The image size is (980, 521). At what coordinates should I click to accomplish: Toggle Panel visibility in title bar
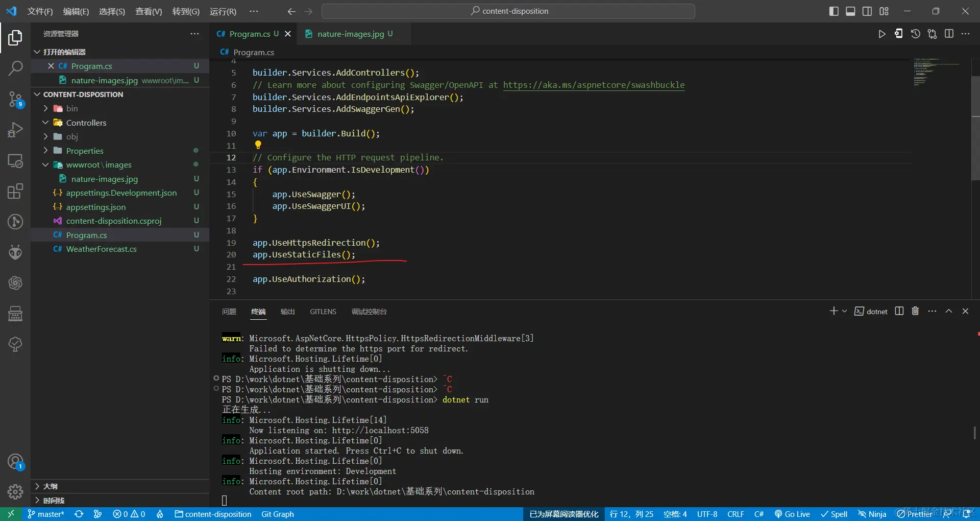coord(850,11)
